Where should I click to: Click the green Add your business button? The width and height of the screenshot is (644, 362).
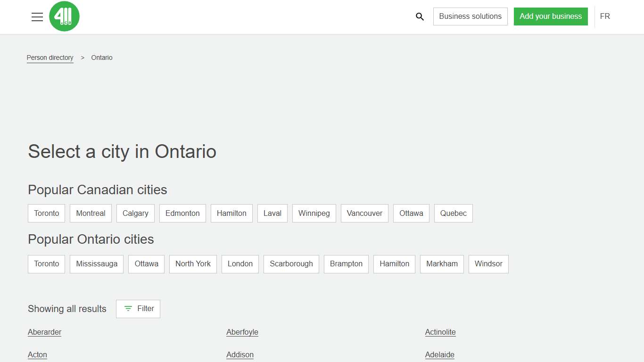pos(551,16)
